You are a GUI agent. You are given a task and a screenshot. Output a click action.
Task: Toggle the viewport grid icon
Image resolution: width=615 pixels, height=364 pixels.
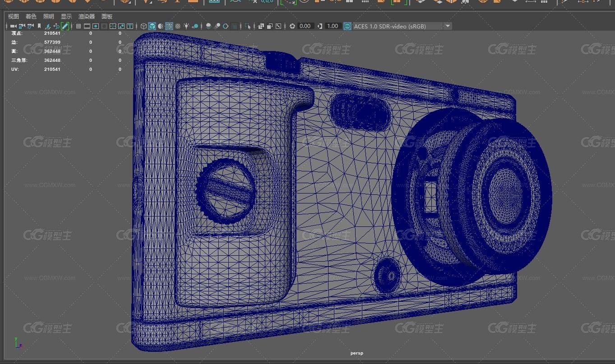point(79,26)
